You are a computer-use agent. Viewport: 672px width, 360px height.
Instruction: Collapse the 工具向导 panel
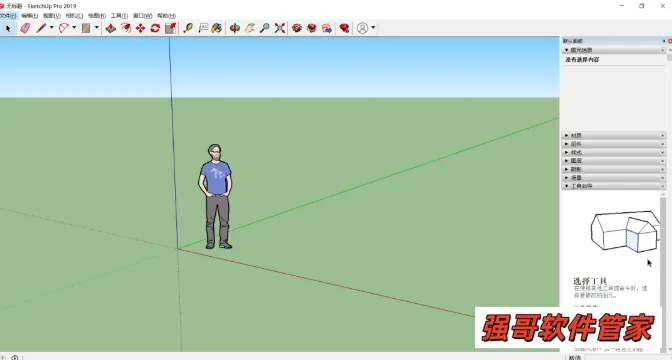[x=567, y=186]
